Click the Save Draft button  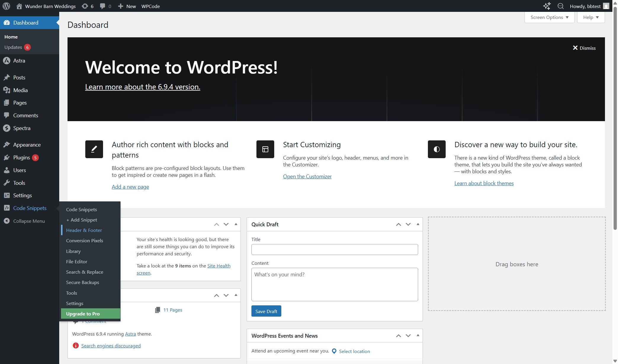coord(266,311)
